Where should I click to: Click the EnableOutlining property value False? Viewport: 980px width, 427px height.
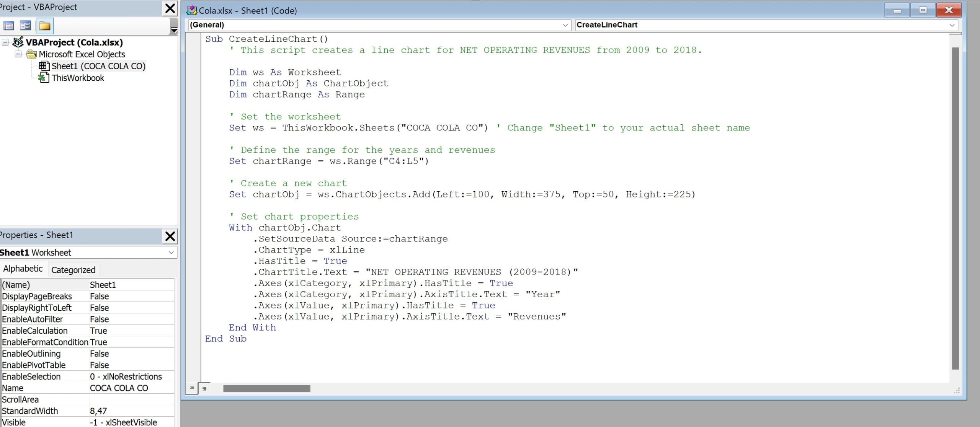click(132, 354)
